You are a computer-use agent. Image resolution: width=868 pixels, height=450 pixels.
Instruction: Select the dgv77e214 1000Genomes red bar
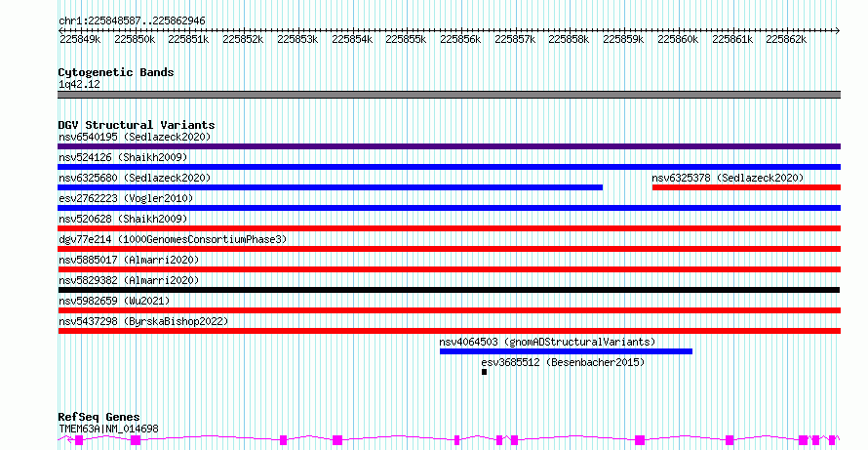click(449, 249)
